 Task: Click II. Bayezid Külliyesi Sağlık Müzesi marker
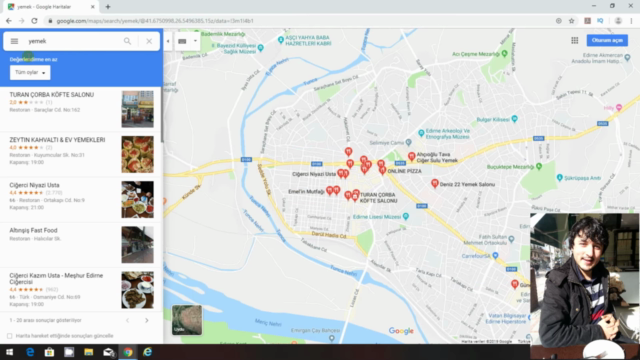[x=260, y=48]
